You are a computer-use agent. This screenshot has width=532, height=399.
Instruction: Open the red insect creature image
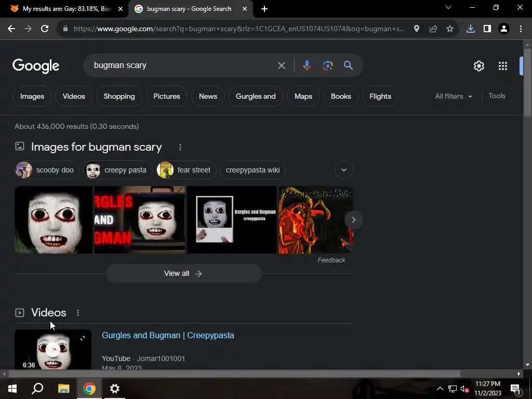316,220
